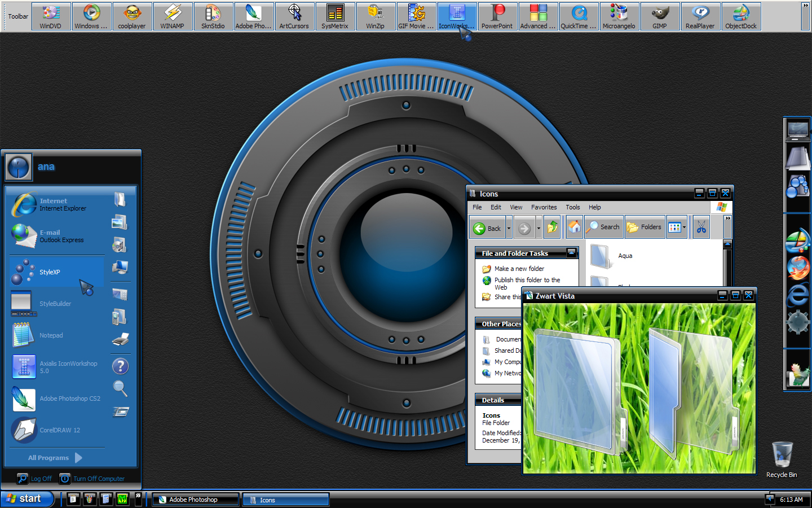Open rooster icon in the side dock

798,375
